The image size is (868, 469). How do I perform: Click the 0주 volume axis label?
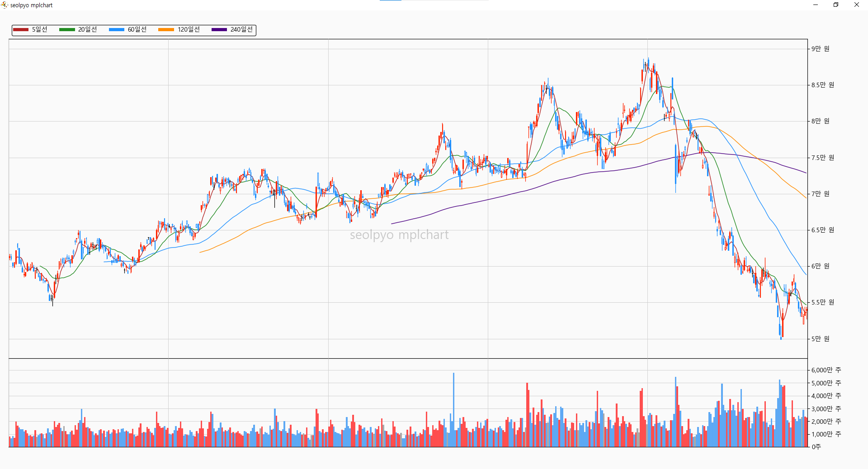point(816,447)
